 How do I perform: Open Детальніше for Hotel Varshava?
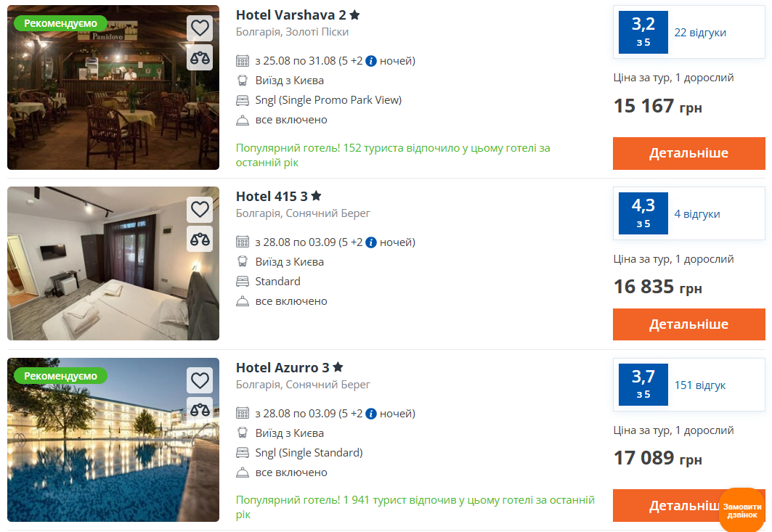[688, 153]
